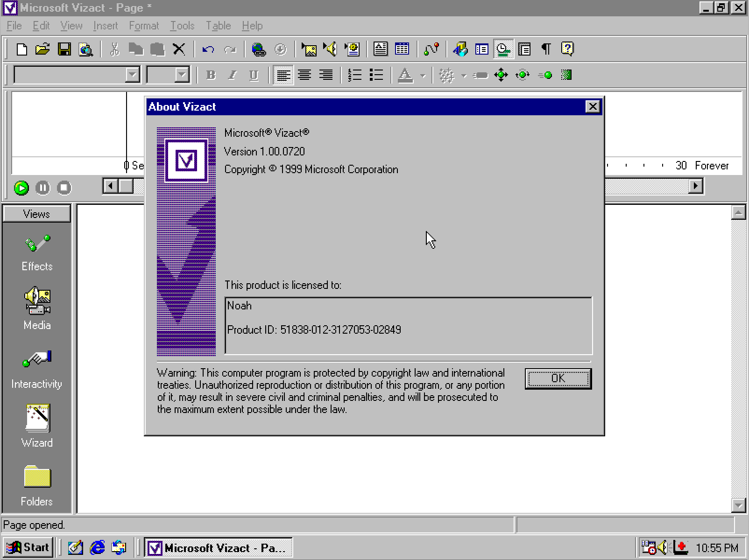This screenshot has height=560, width=749.
Task: Open the font size dropdown
Action: click(x=182, y=75)
